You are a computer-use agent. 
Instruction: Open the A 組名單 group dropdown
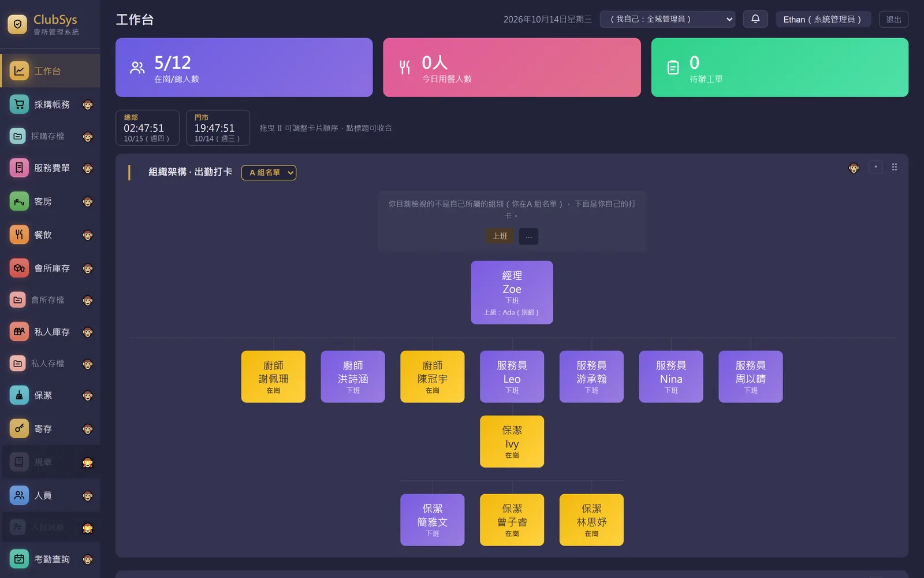coord(269,172)
